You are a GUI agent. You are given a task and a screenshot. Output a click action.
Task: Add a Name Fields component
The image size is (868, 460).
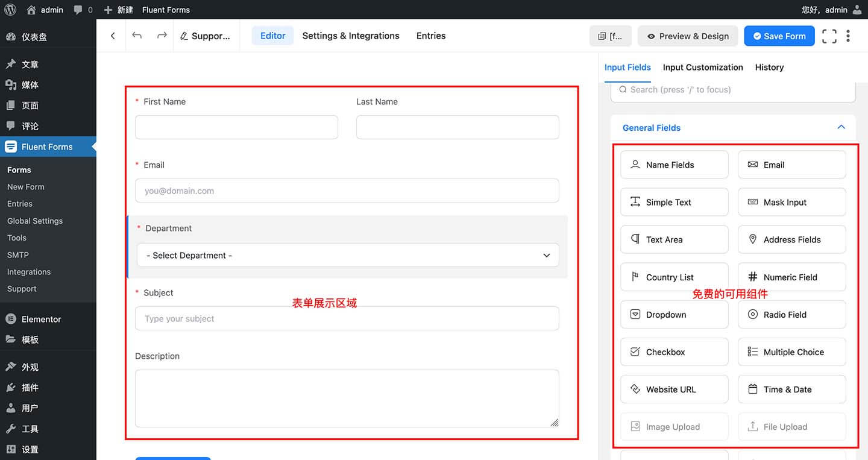tap(675, 165)
